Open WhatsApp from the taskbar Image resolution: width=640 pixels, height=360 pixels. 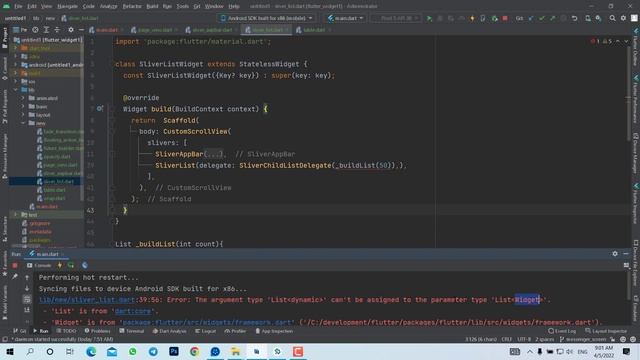133,351
